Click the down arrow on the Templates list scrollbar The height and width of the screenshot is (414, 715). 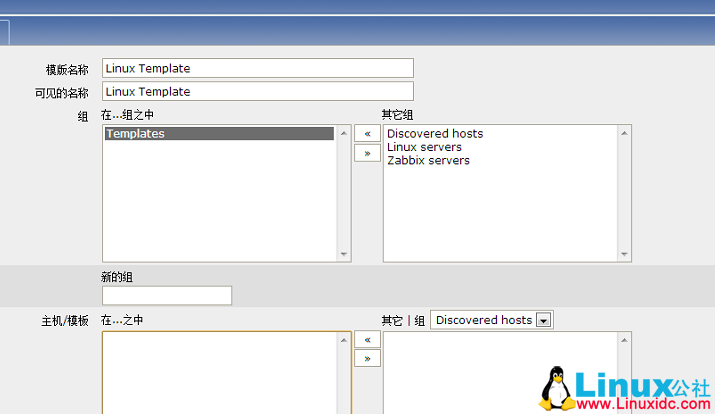coord(344,254)
